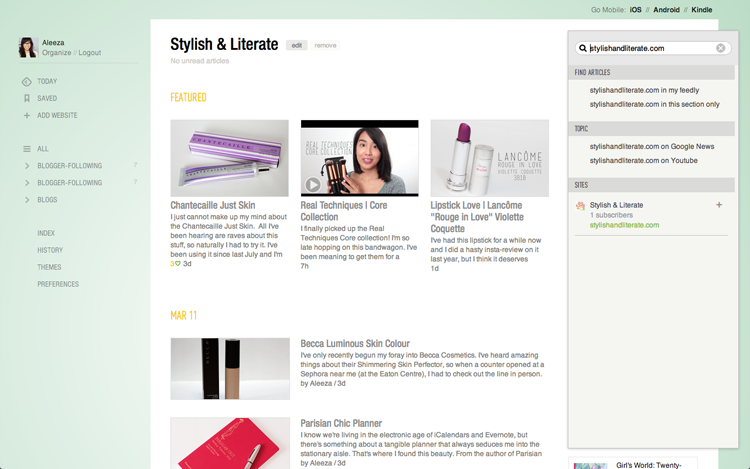Open the Chantecaille Just Skin thumbnail
This screenshot has height=469, width=750.
[230, 158]
